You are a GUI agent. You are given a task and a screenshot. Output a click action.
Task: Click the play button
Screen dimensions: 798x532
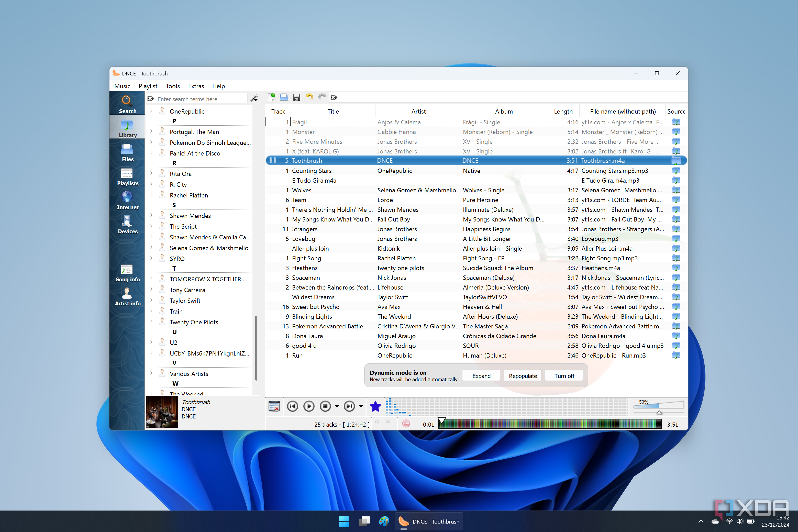tap(309, 406)
